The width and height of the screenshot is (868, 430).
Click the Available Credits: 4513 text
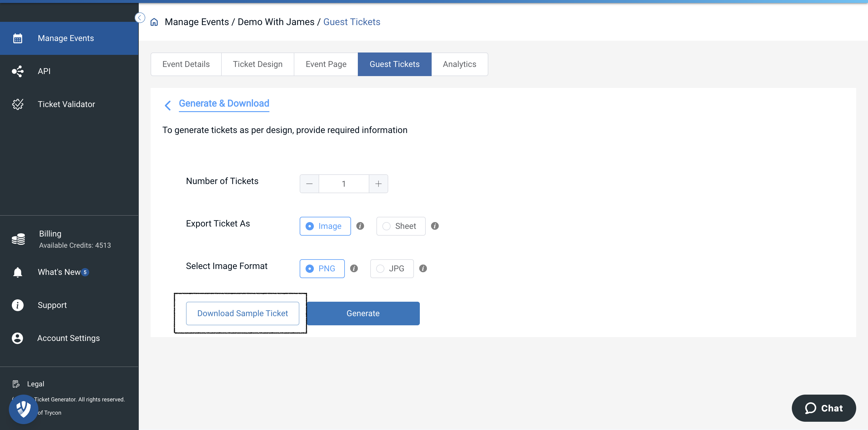tap(75, 245)
